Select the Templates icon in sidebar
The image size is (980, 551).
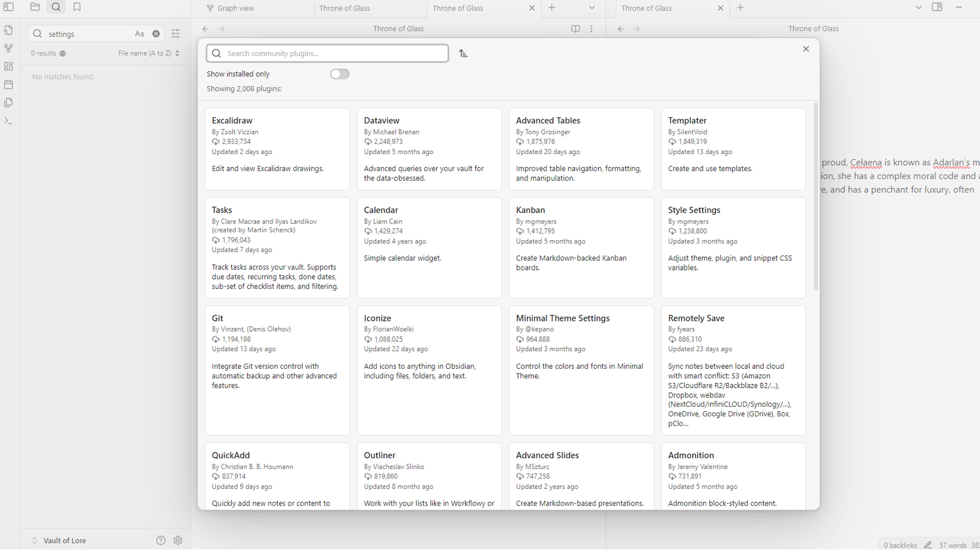pos(9,102)
